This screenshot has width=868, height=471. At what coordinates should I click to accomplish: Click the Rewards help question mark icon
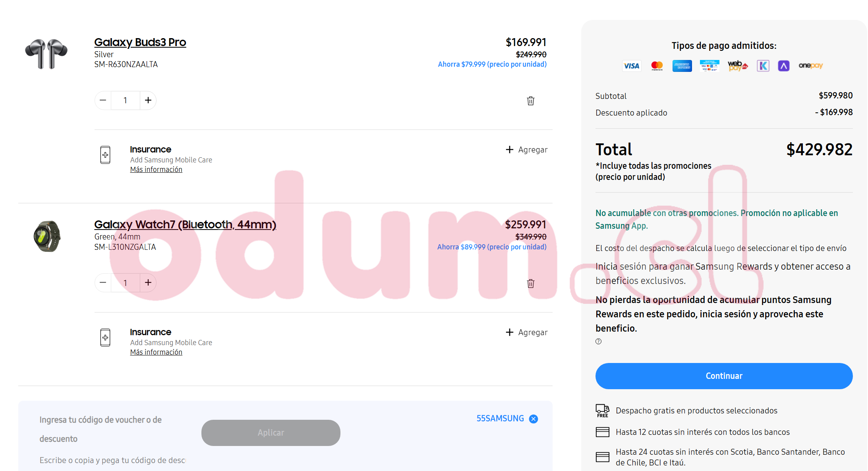click(x=598, y=342)
